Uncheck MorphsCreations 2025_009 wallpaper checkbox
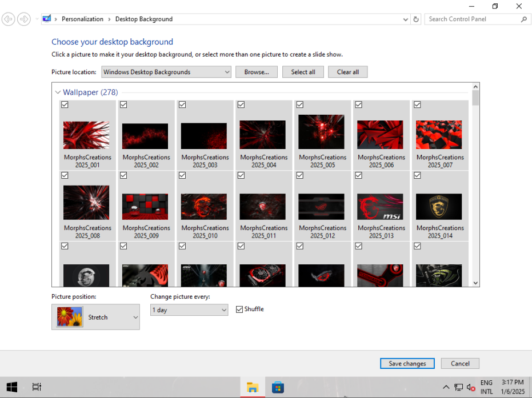This screenshot has width=532, height=398. pyautogui.click(x=123, y=175)
